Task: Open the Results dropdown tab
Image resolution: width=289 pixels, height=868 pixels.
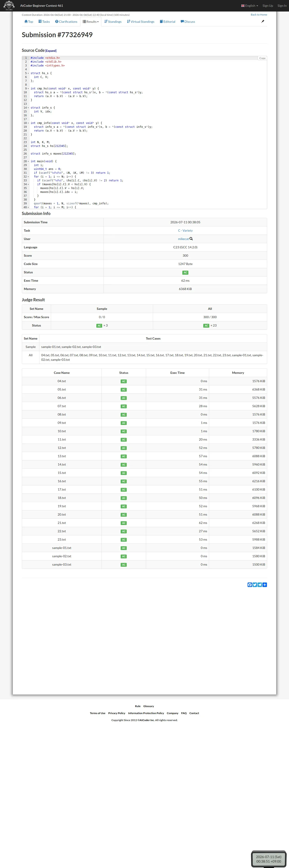Action: [91, 22]
